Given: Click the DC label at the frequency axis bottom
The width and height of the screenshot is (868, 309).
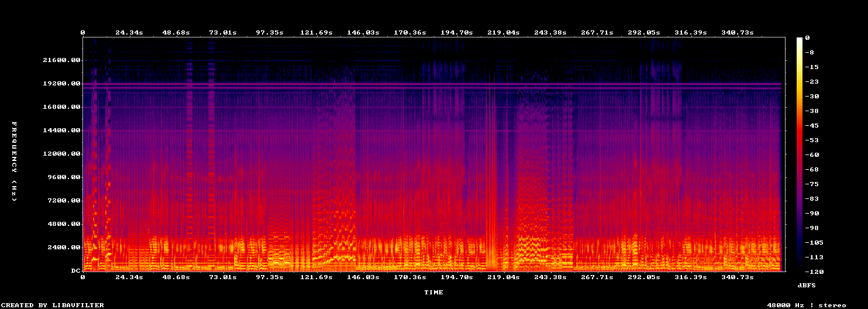Looking at the screenshot, I should click(x=76, y=271).
